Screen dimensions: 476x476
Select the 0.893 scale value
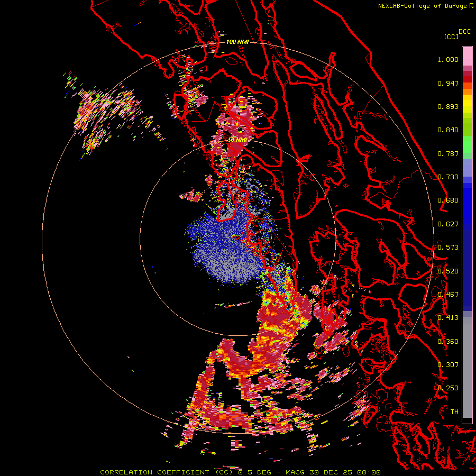pos(448,106)
